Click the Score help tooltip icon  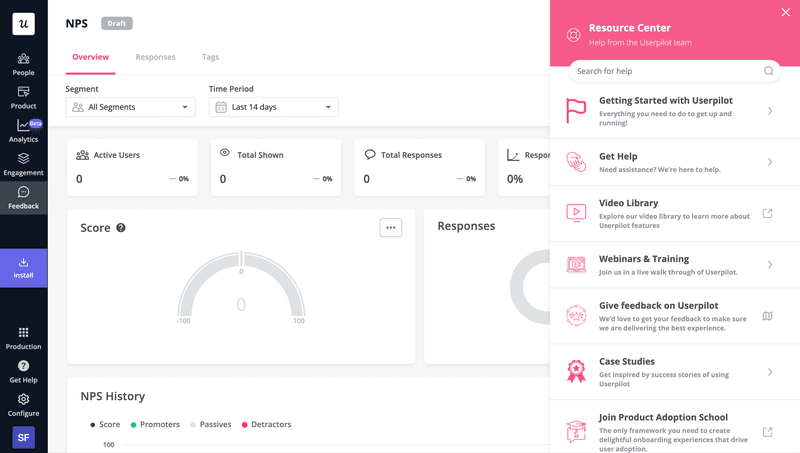[x=121, y=228]
